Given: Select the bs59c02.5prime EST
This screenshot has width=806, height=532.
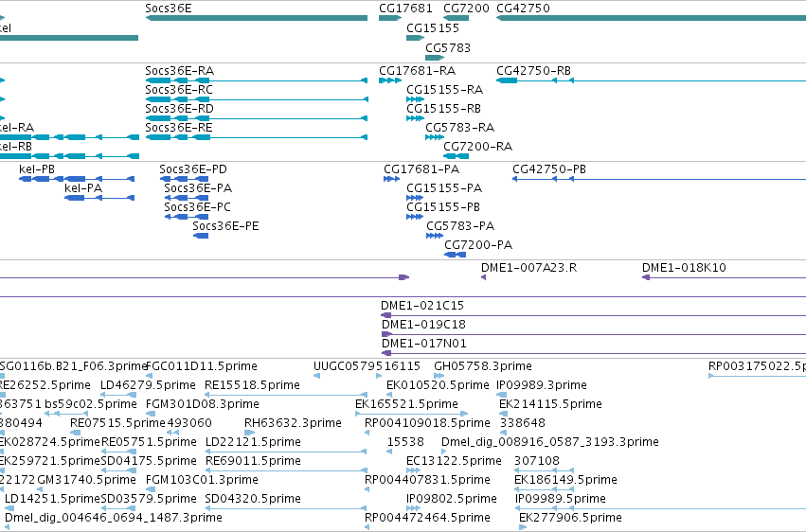Looking at the screenshot, I should [x=66, y=414].
